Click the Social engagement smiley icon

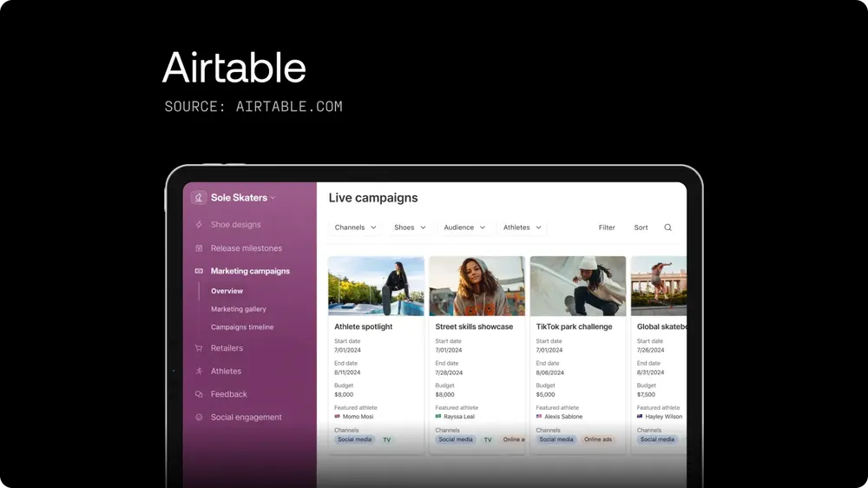199,418
